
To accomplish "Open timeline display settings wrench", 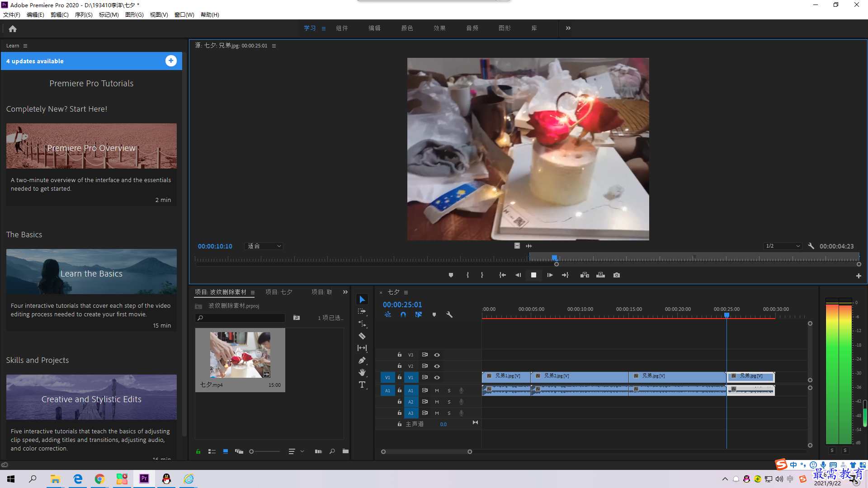I will (449, 314).
